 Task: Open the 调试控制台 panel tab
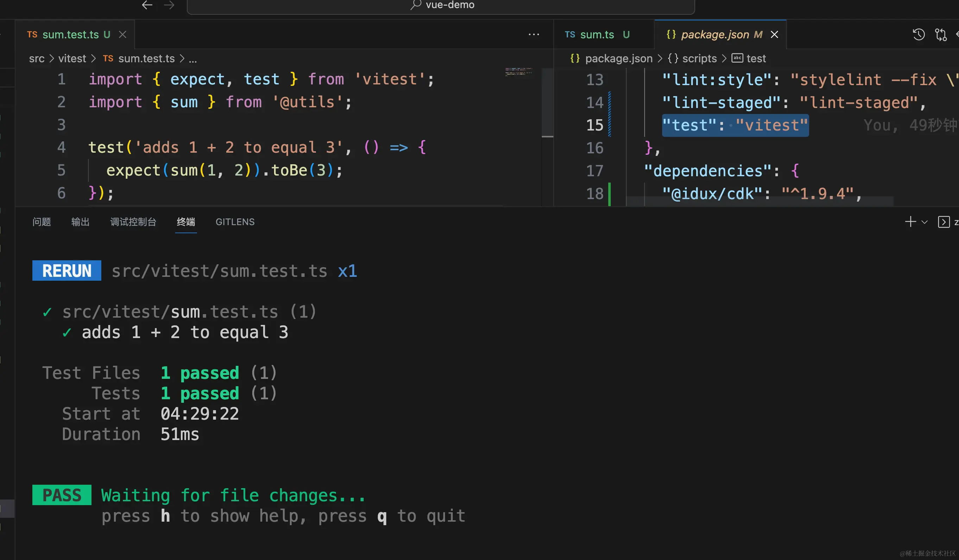tap(133, 222)
